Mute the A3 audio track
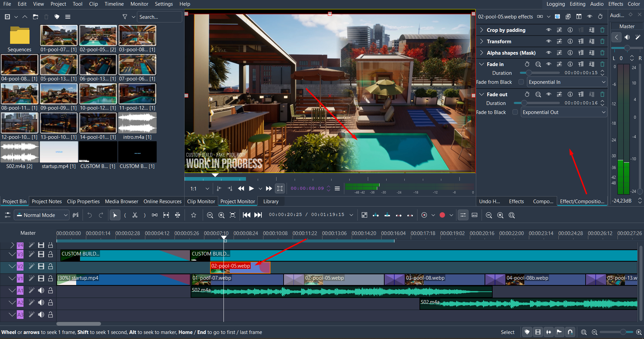Screen dimensions: 644x339 pos(41,315)
